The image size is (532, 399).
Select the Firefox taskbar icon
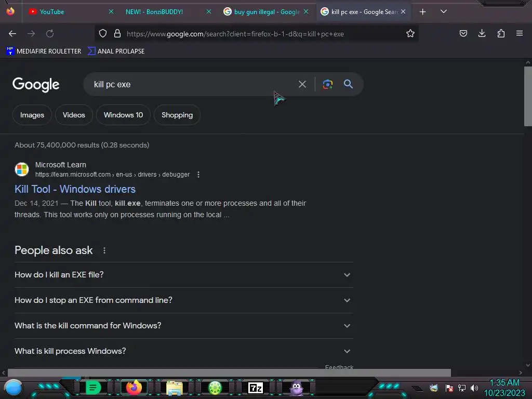pyautogui.click(x=134, y=388)
